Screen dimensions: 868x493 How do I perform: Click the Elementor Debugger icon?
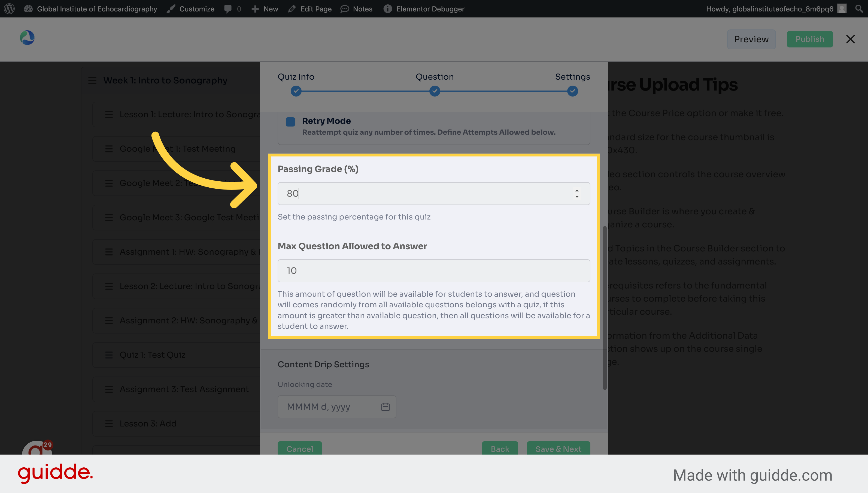click(387, 8)
